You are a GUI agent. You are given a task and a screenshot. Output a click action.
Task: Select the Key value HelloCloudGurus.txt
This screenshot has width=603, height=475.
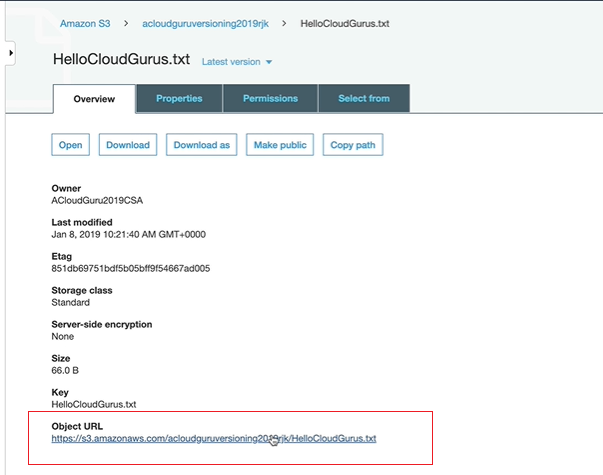coord(94,404)
